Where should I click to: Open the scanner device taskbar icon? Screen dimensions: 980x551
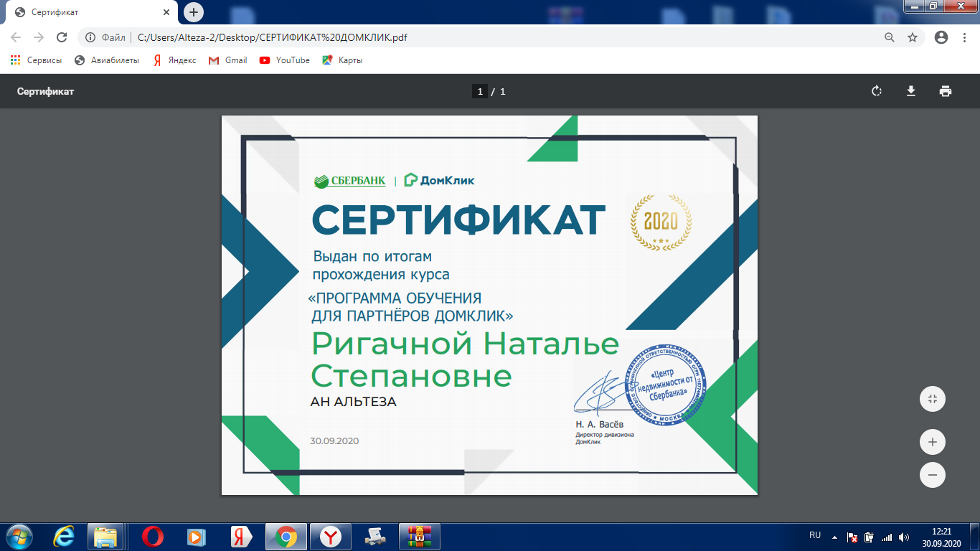(375, 537)
